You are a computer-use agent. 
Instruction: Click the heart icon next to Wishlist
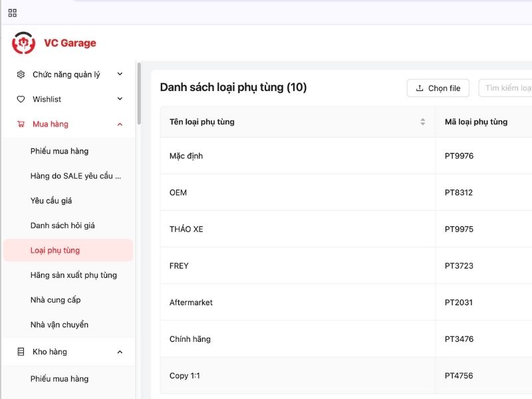point(21,99)
